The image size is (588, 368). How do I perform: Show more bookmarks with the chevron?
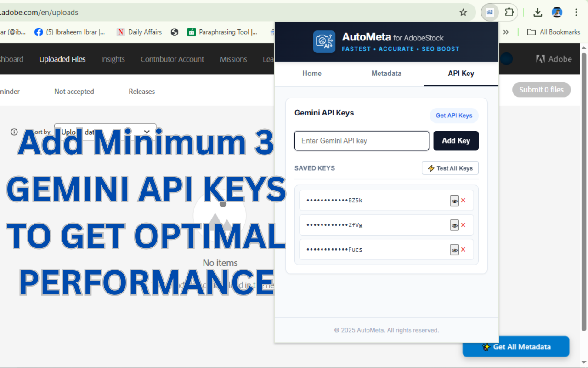506,32
